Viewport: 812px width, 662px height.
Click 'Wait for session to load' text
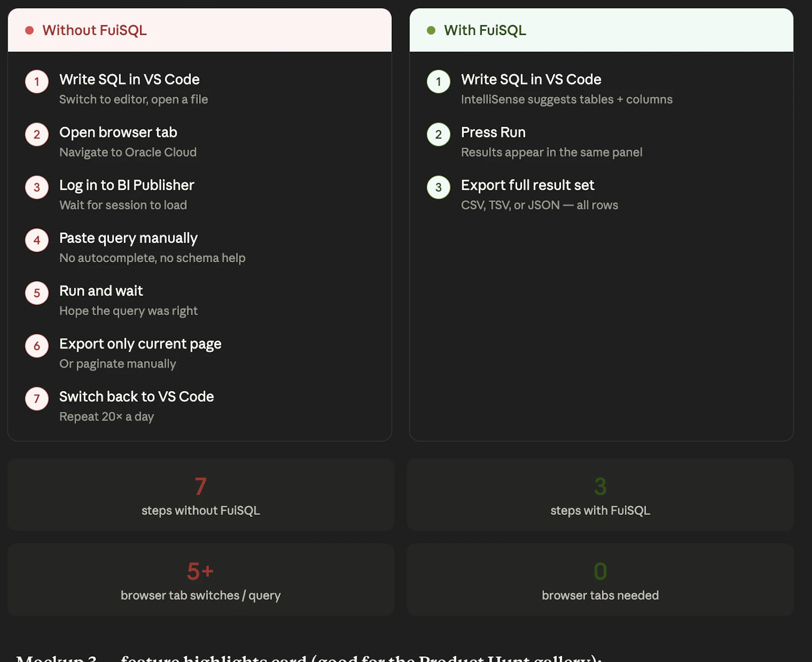pos(123,205)
